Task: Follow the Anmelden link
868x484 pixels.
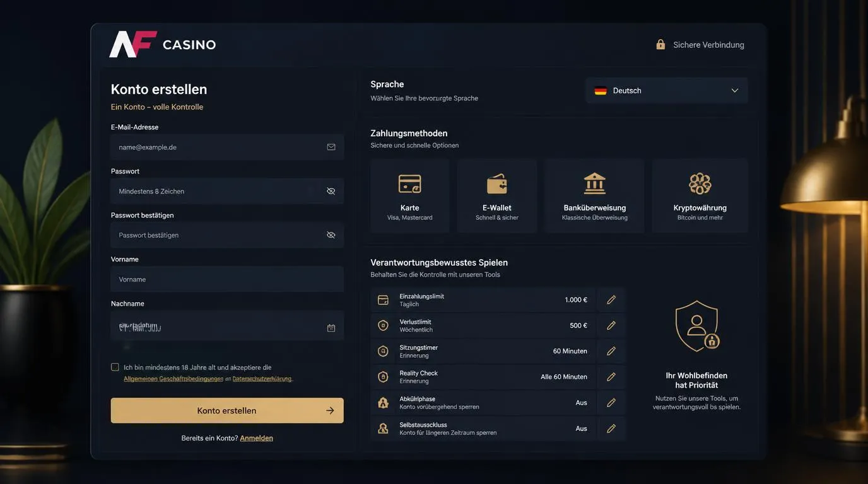Action: tap(257, 438)
